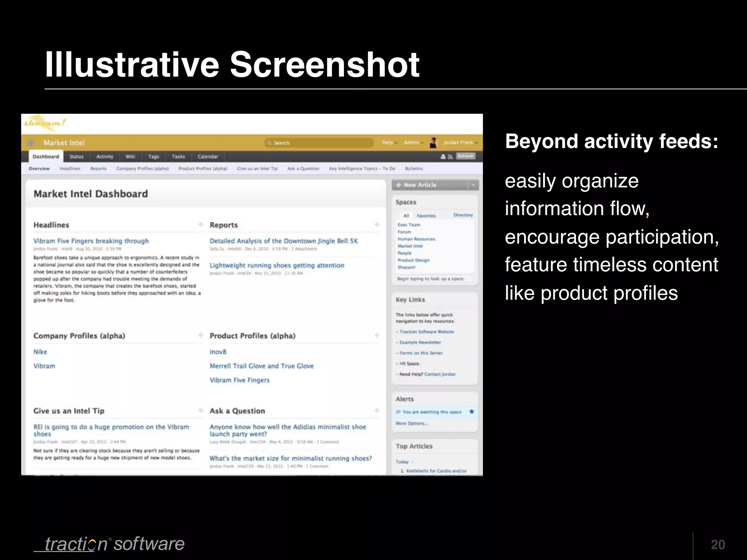The width and height of the screenshot is (747, 560).
Task: Open the spaces Directory link
Action: (x=463, y=215)
